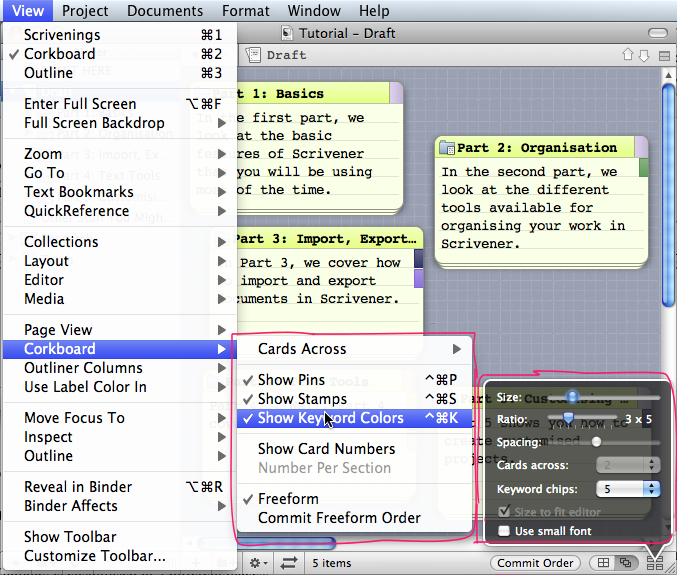The image size is (677, 575).
Task: Choose Scrivenings view mode
Action: click(x=120, y=35)
